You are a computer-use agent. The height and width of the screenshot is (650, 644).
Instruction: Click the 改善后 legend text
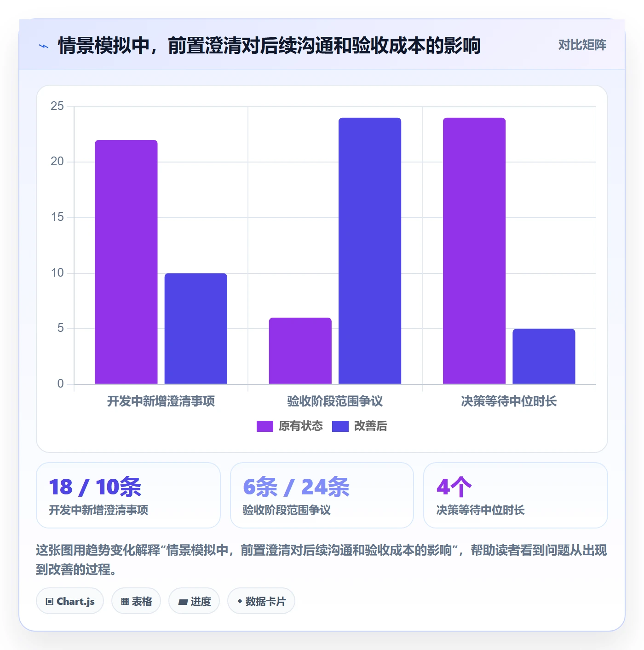point(370,426)
